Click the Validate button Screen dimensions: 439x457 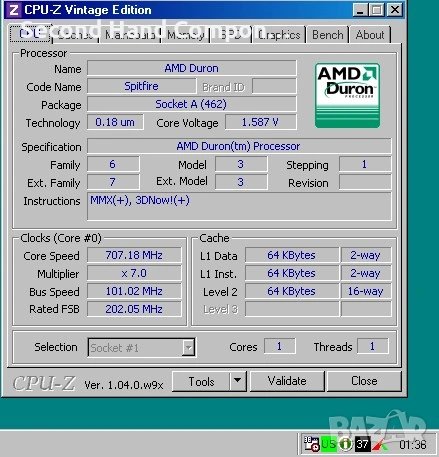click(287, 381)
